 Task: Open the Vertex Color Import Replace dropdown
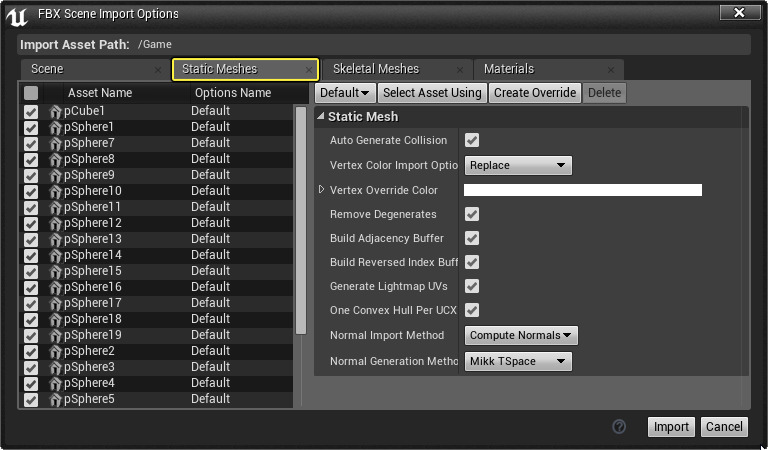pyautogui.click(x=518, y=165)
